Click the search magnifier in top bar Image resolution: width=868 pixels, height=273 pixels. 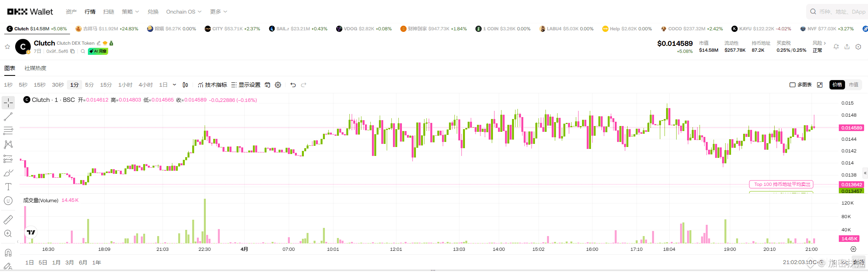813,12
